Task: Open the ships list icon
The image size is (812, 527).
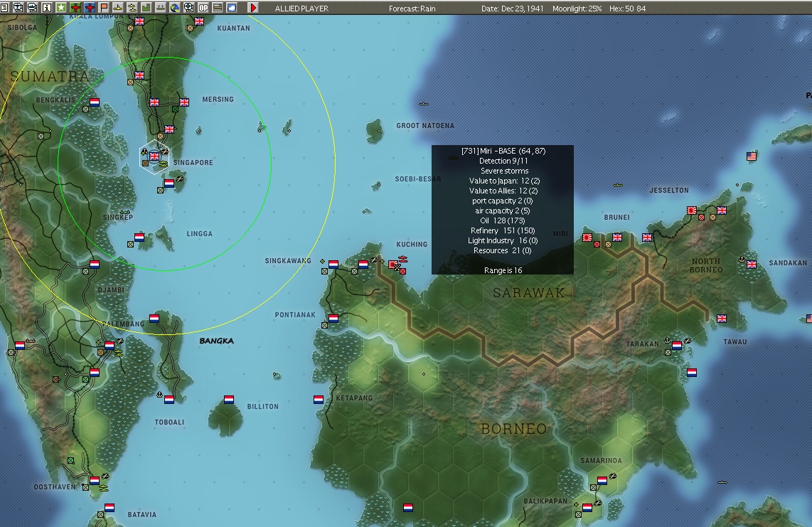Action: 32,7
